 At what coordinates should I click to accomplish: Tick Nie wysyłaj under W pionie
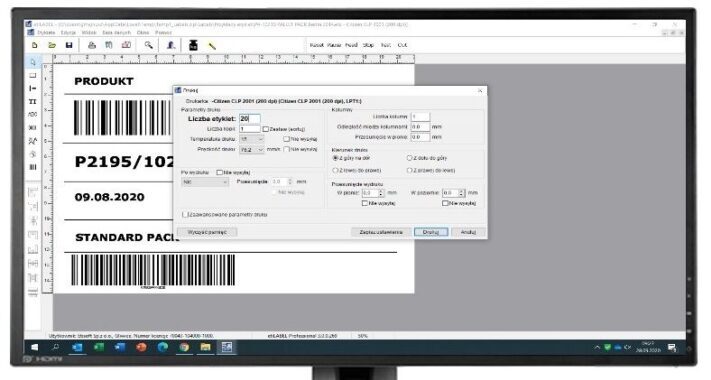pos(365,203)
